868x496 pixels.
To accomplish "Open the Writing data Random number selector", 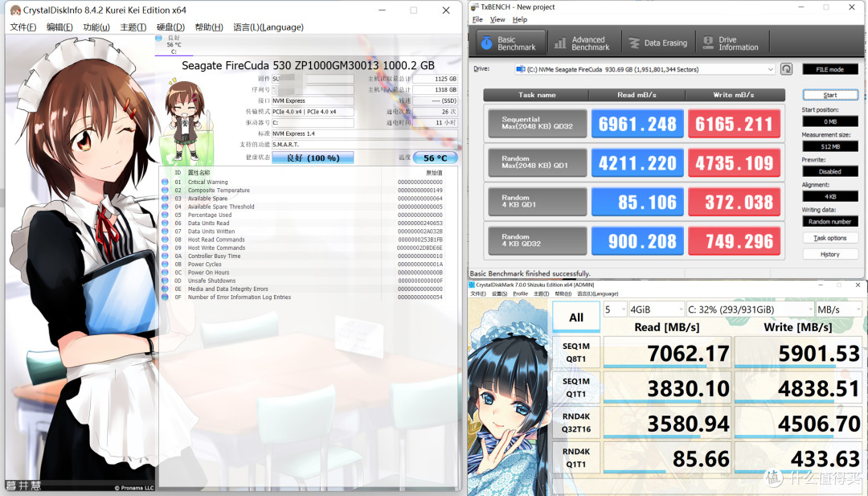I will click(x=829, y=221).
